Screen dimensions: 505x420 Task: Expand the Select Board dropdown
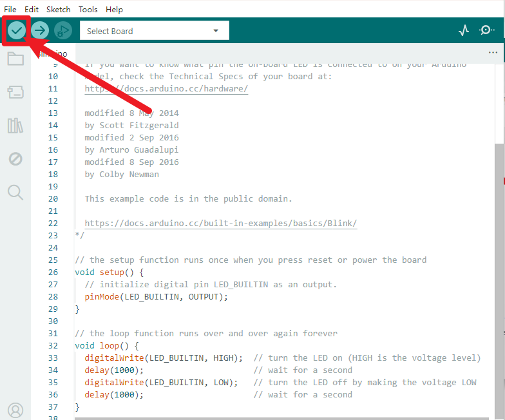pos(155,31)
